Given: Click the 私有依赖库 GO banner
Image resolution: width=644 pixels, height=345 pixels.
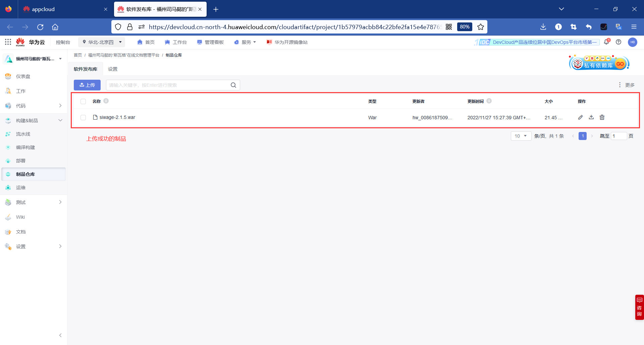Looking at the screenshot, I should [599, 63].
